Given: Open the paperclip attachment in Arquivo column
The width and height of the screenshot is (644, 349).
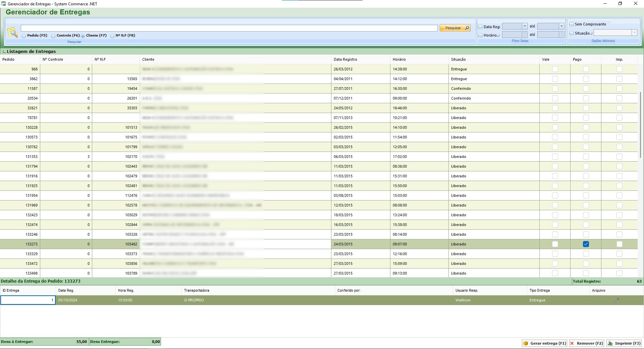Looking at the screenshot, I should pos(616,300).
